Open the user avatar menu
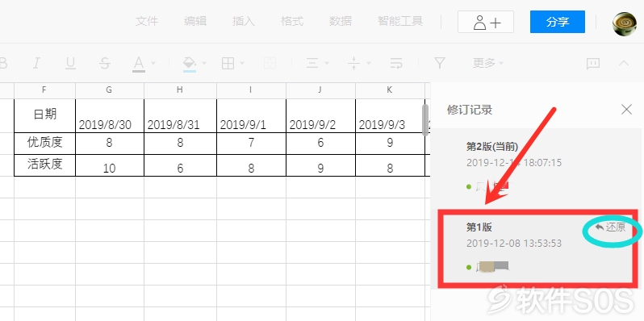 [625, 24]
